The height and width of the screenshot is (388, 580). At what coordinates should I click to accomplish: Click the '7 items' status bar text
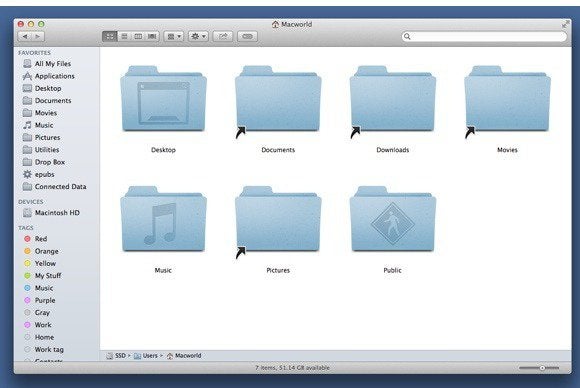pyautogui.click(x=292, y=368)
